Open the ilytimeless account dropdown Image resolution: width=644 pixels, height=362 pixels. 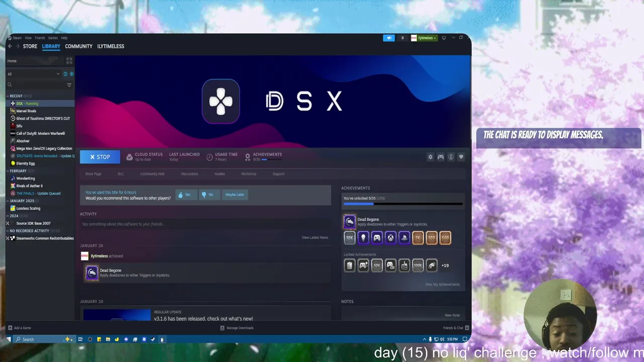(x=424, y=38)
